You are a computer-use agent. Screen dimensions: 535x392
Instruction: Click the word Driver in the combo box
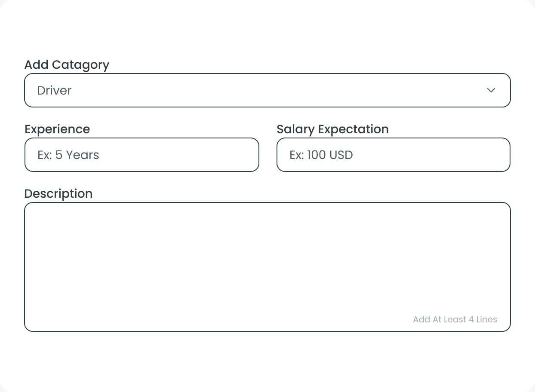pos(55,90)
